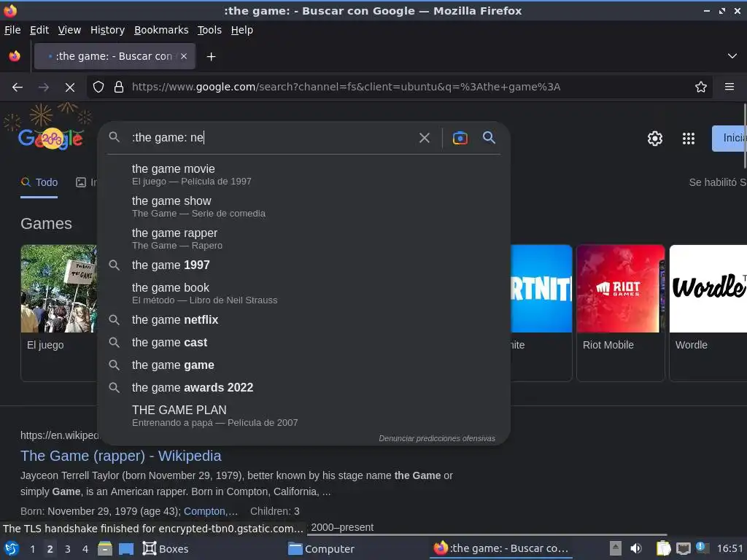This screenshot has width=747, height=560.
Task: Open the update notifier tray icon
Action: pyautogui.click(x=701, y=548)
